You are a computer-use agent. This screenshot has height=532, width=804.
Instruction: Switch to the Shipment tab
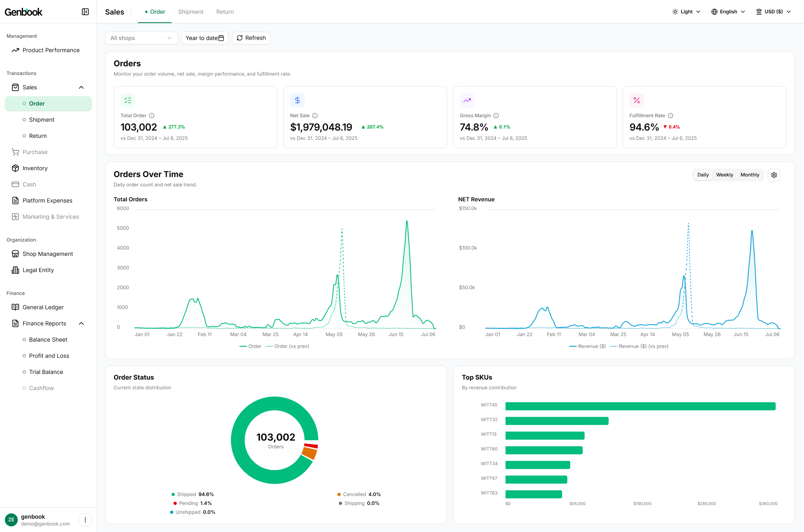tap(190, 12)
